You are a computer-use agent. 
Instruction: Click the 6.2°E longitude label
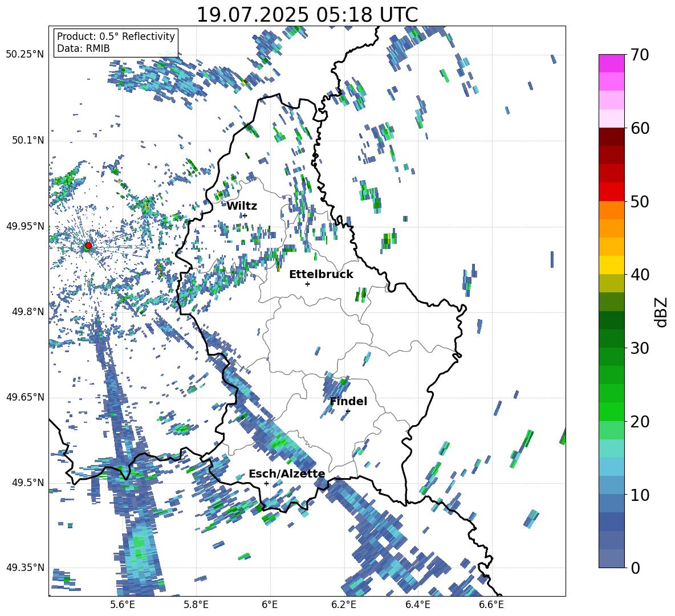point(344,605)
